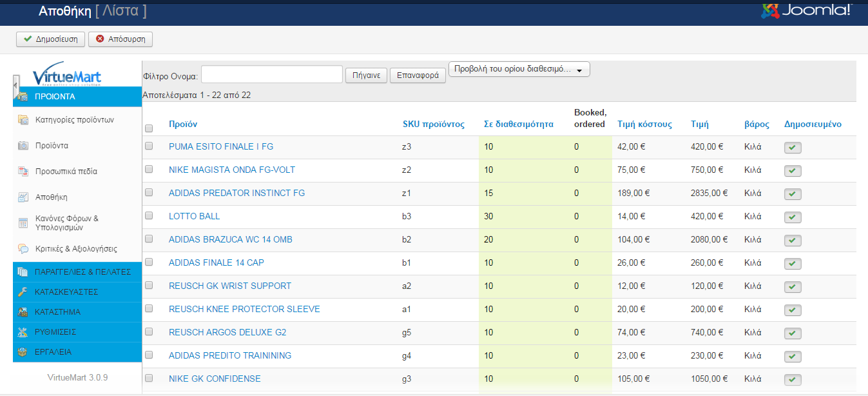This screenshot has height=396, width=868.
Task: Click the Απόσυρση button
Action: coord(121,39)
